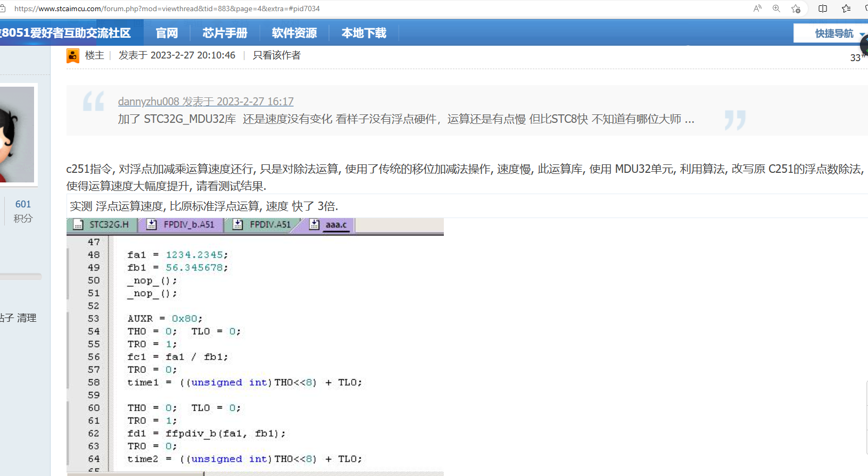Screen dimensions: 868x476
Task: Click the line 实测 浮点运算速度 快了 3倍
Action: [x=204, y=206]
